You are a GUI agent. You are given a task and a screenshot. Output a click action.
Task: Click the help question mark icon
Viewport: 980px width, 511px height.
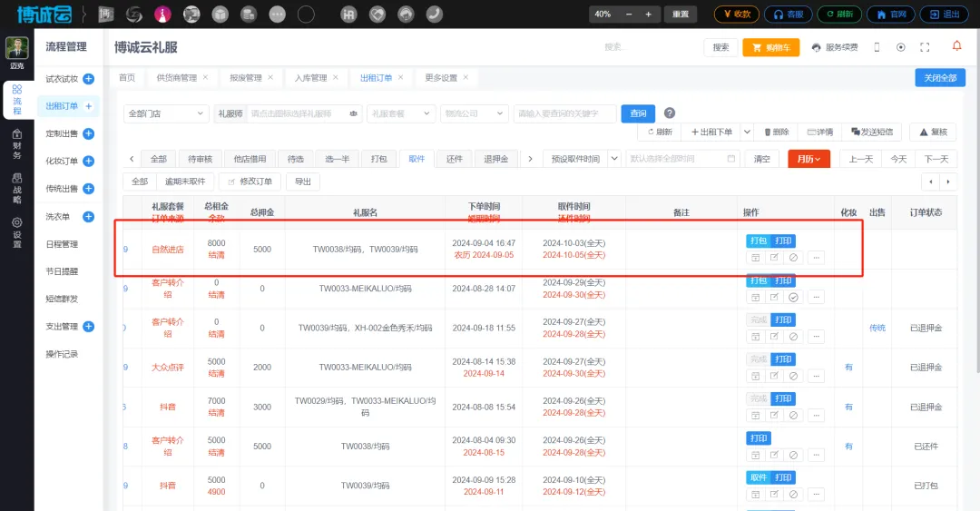[670, 113]
